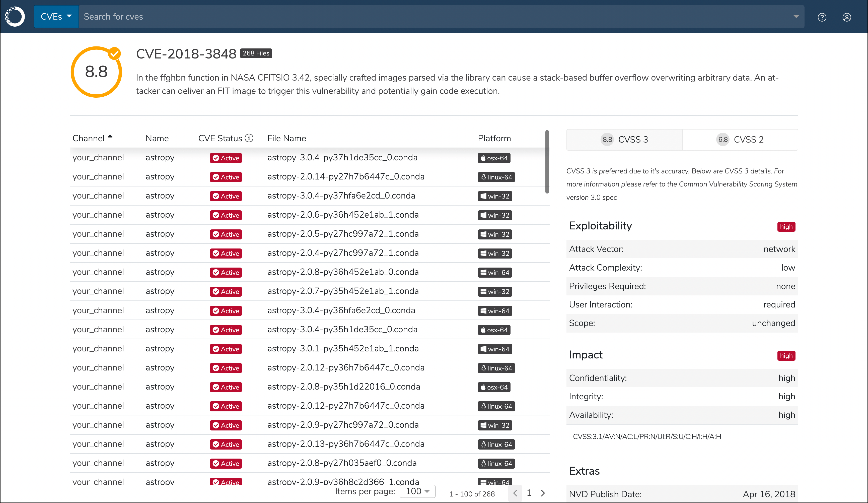This screenshot has height=503, width=868.
Task: Click the Privileges Required none value
Action: [x=785, y=286]
